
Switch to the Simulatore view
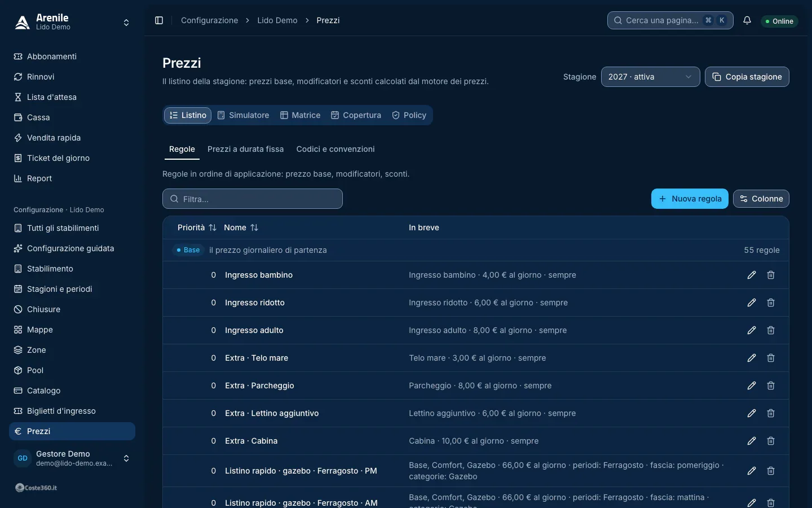click(243, 115)
